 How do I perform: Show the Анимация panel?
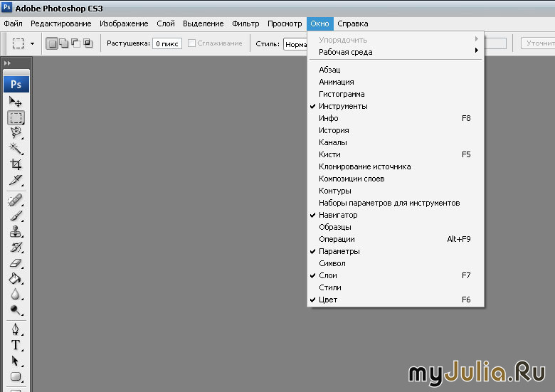click(x=396, y=82)
